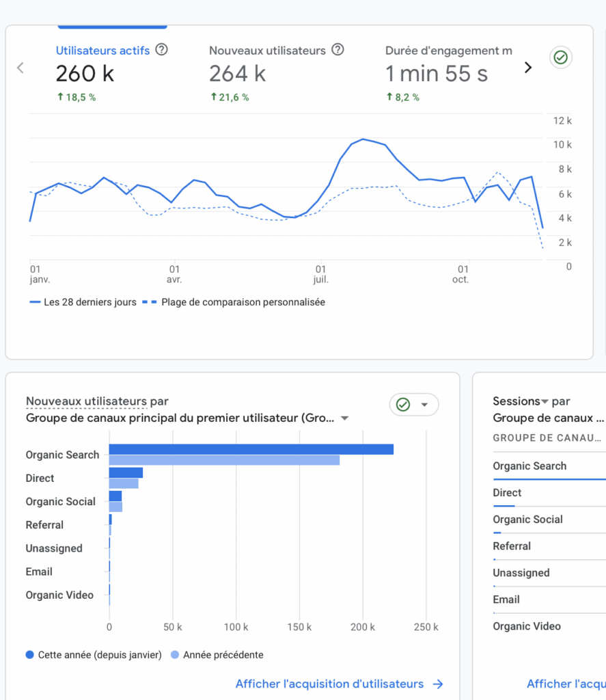Open Afficher l'acquisition d'utilisateurs link
606x700 pixels.
point(329,684)
